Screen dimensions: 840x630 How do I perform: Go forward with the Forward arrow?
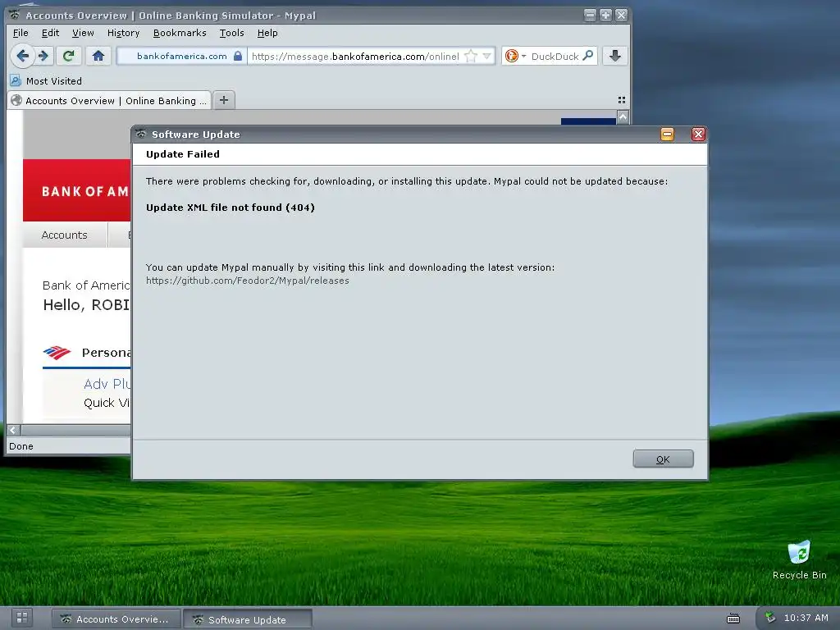(44, 56)
